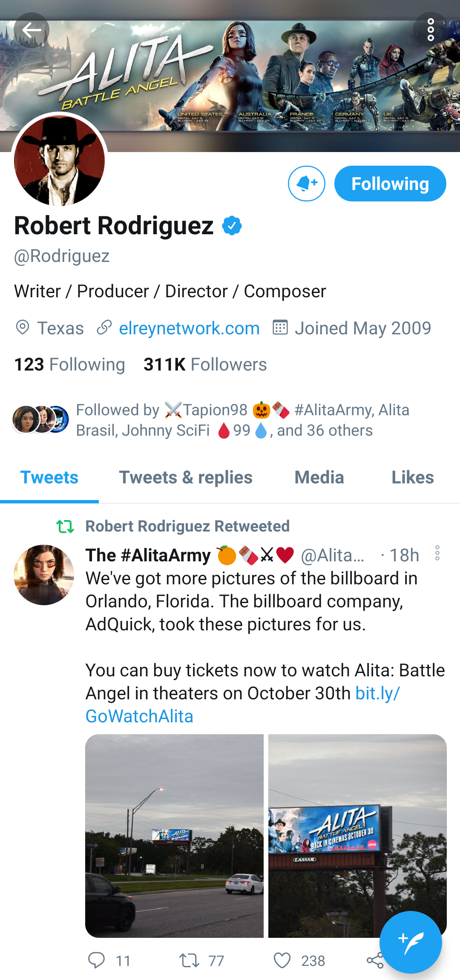The image size is (460, 980).
Task: Retweet the billboard tweet
Action: pos(189,960)
